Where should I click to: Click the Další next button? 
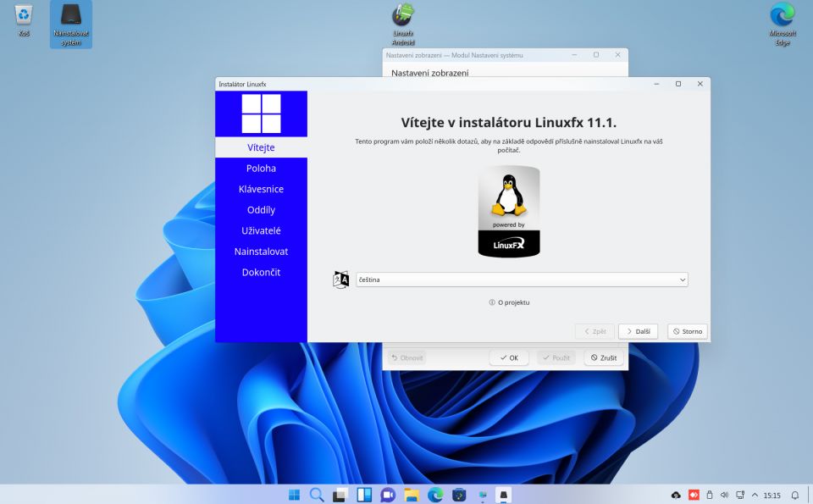pyautogui.click(x=639, y=331)
